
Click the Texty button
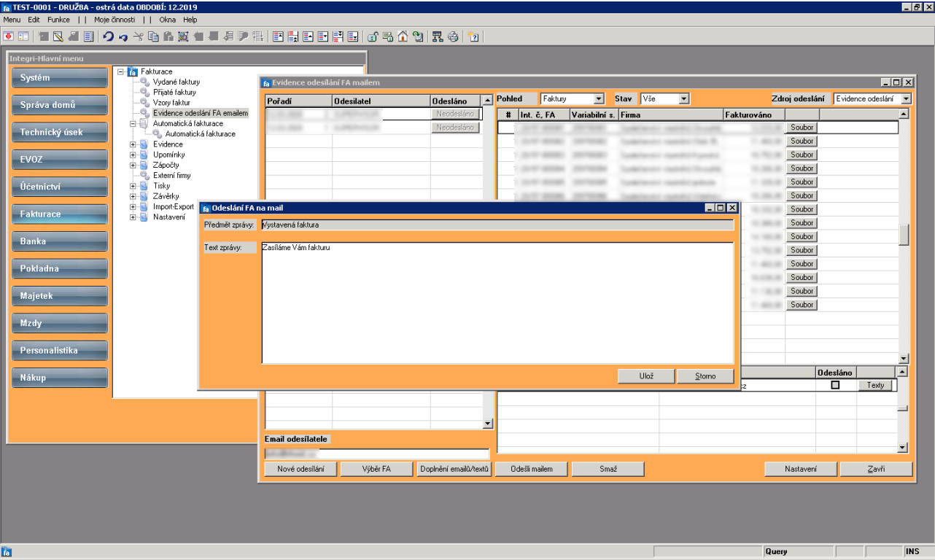(875, 385)
